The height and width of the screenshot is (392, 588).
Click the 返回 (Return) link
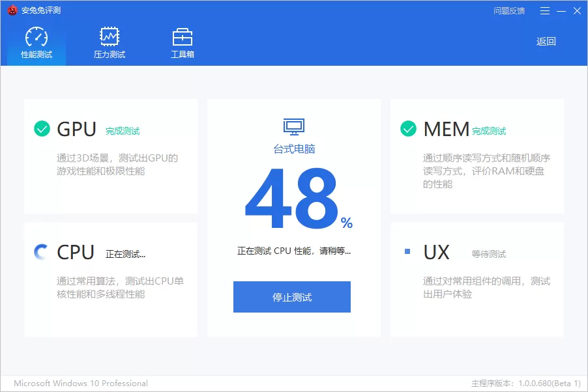(546, 40)
